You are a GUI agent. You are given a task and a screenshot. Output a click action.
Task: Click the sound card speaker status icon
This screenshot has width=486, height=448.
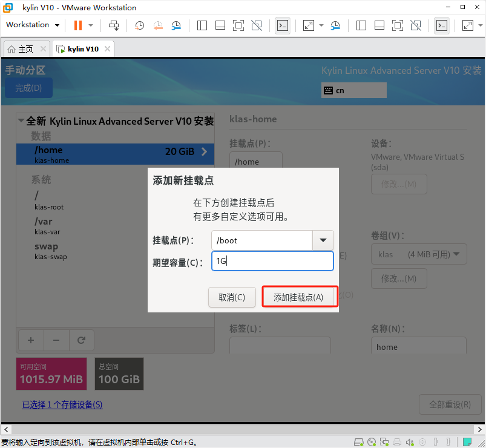[x=410, y=442]
